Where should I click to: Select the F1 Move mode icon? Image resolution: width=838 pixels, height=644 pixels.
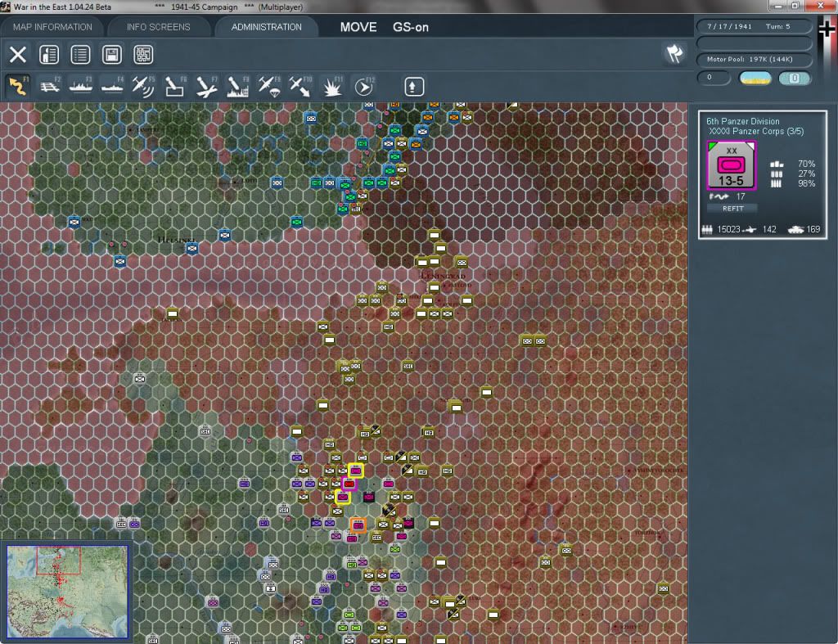(x=18, y=87)
